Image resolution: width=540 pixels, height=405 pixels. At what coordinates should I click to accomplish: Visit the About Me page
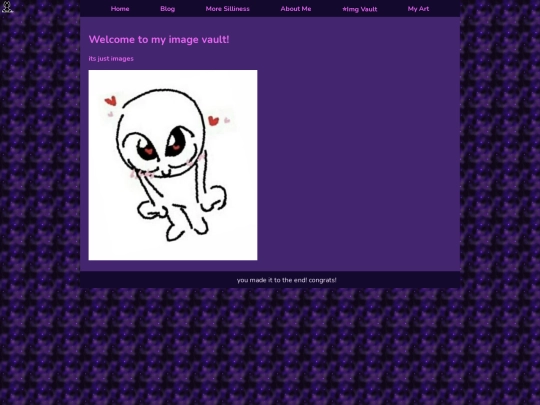(295, 9)
